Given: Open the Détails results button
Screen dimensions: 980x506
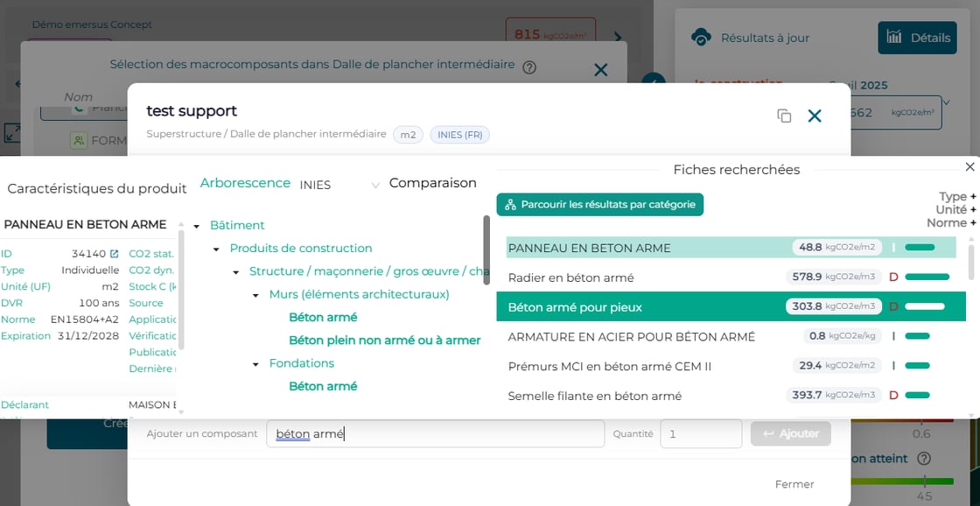Looking at the screenshot, I should 917,38.
